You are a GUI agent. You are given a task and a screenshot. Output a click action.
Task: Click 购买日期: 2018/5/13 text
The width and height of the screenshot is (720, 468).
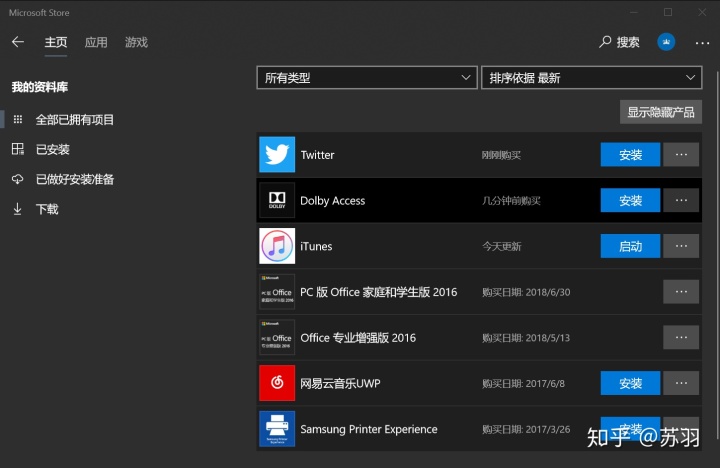526,338
